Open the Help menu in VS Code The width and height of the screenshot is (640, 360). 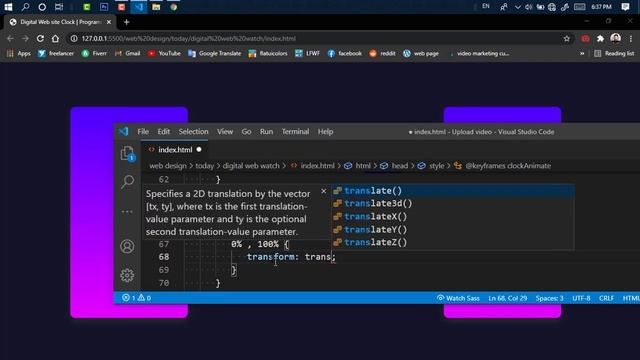[x=325, y=131]
